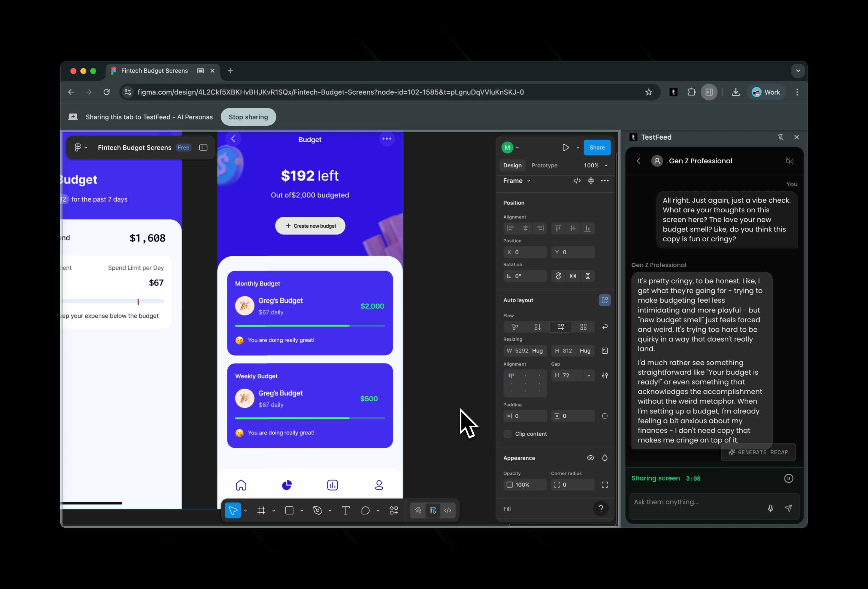
Task: Switch to the Prototype tab
Action: 544,166
